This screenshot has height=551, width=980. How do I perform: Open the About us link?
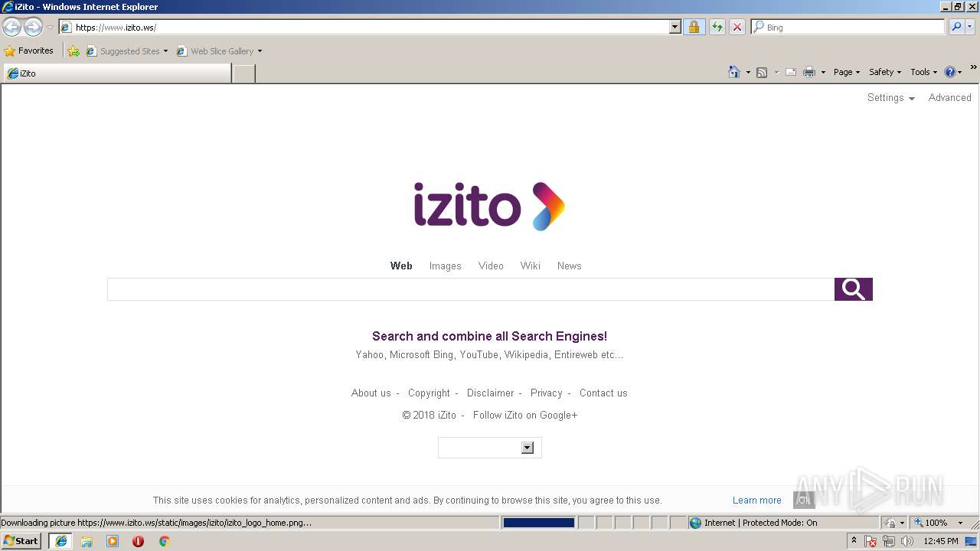click(371, 393)
